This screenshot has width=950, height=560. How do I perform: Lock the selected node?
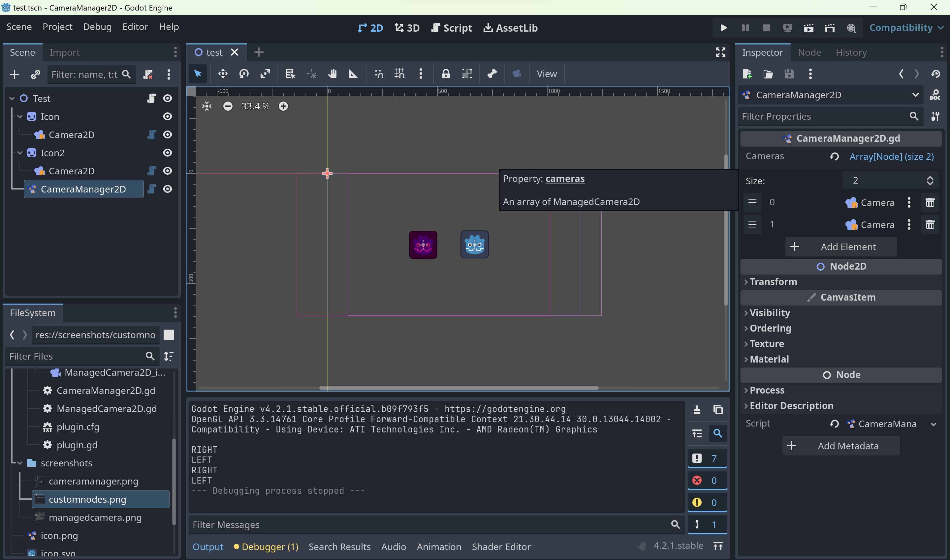click(x=446, y=74)
